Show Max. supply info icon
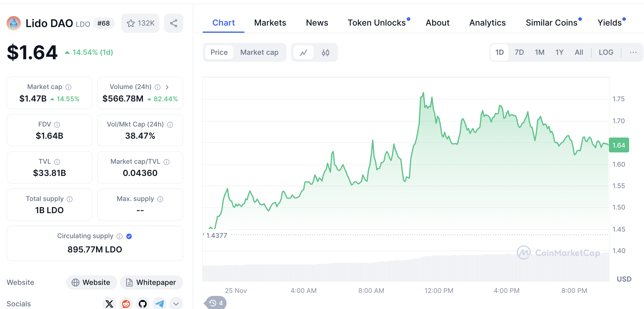 [x=160, y=199]
